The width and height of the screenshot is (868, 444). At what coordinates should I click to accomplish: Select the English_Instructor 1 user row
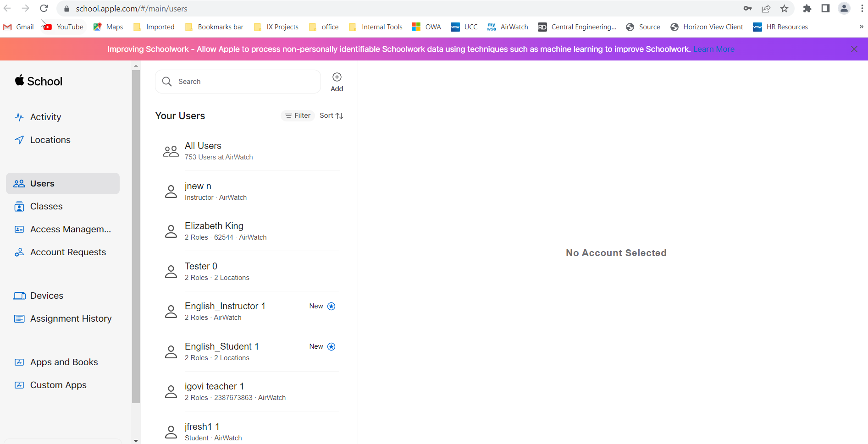pos(251,312)
